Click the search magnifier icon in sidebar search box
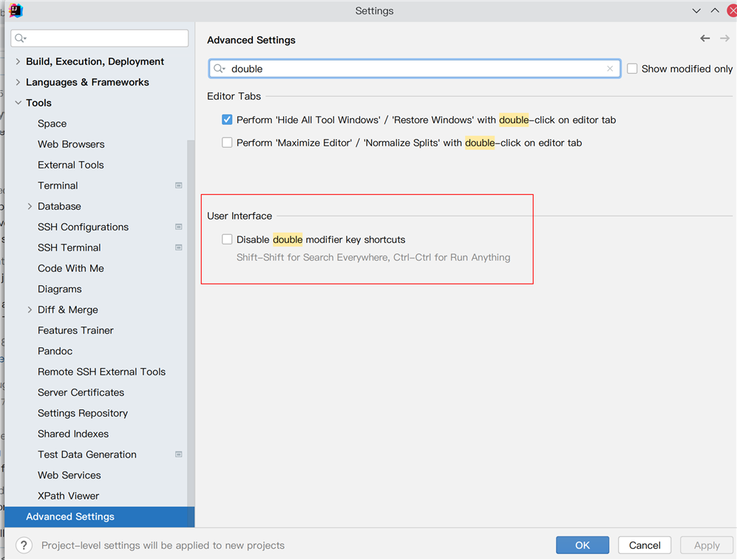 click(x=20, y=38)
